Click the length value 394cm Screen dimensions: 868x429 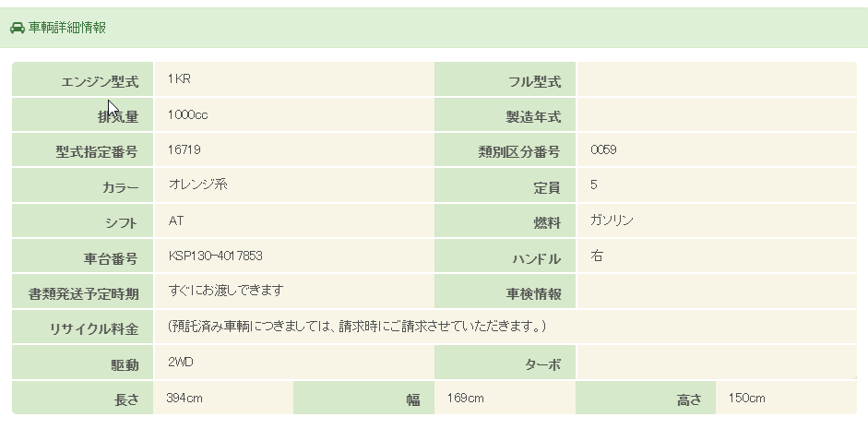pyautogui.click(x=184, y=399)
